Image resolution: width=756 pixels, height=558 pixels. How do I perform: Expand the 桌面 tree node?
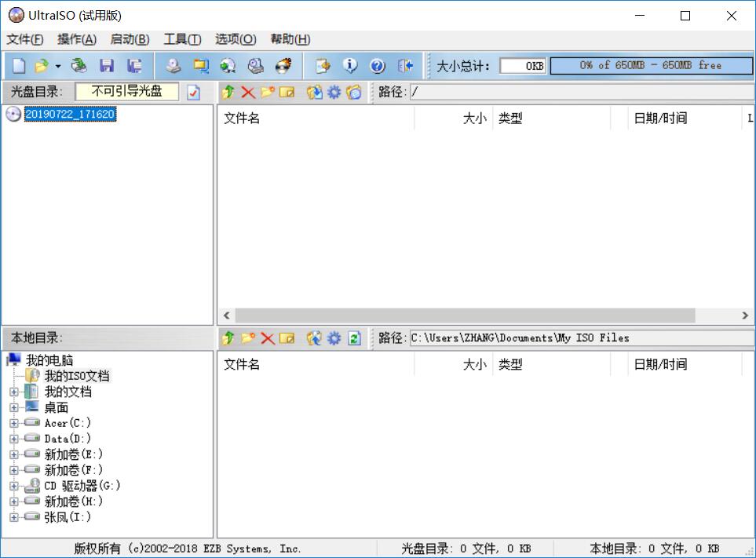tap(13, 407)
